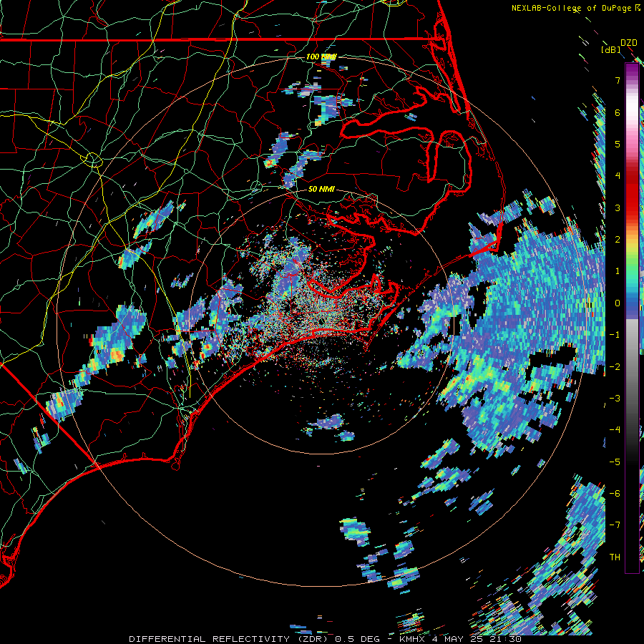This screenshot has width=644, height=644.
Task: Select the -6 dB scale label
Action: (615, 494)
